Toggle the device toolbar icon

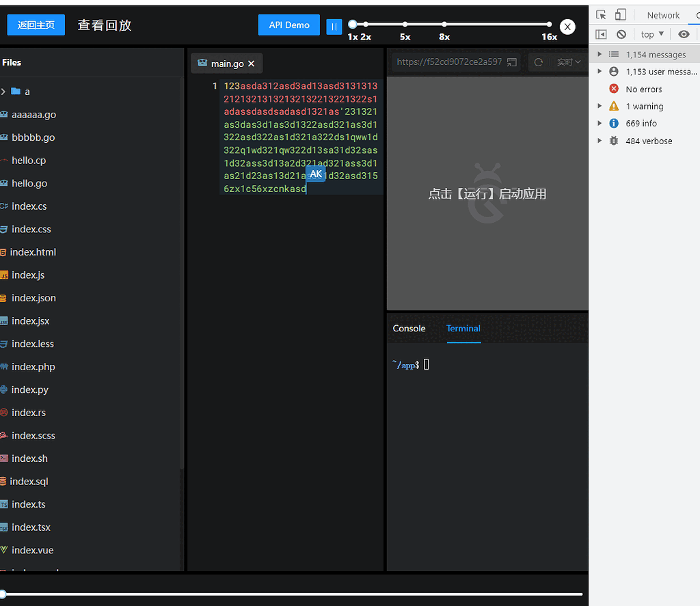[x=621, y=15]
